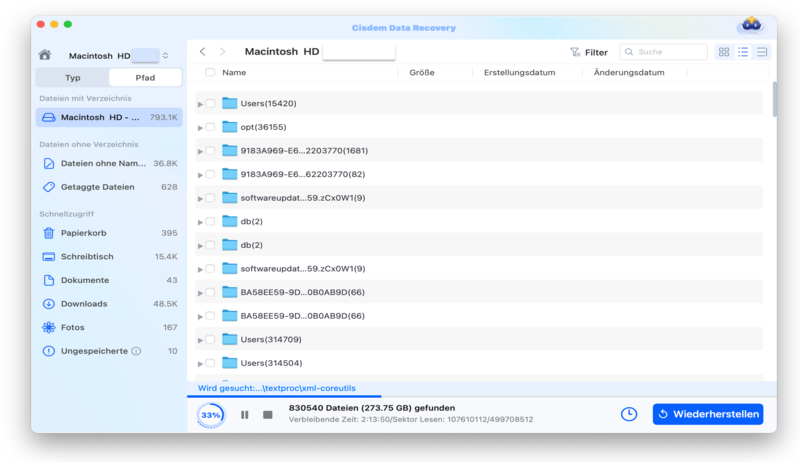Pause the scan in progress

coord(245,414)
